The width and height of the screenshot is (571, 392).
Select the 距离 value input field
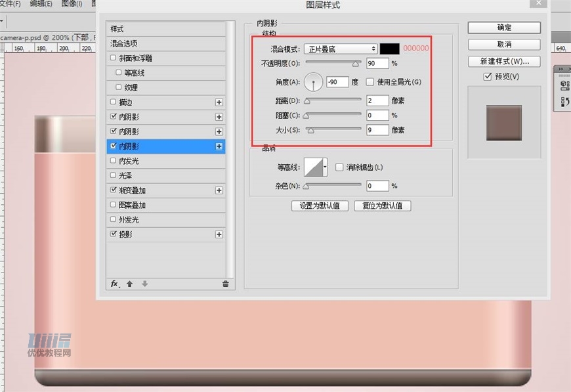tap(378, 100)
